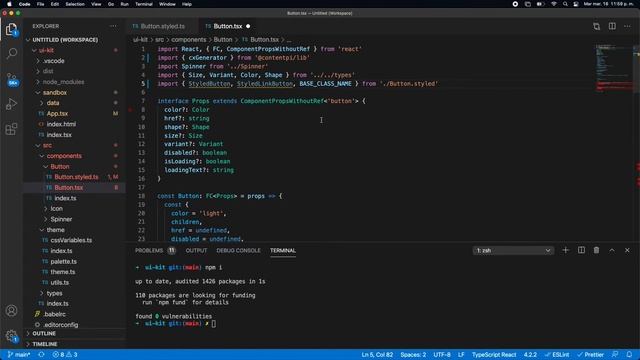Viewport: 640px width, 360px height.
Task: Expand the .vscode folder
Action: tap(54, 61)
